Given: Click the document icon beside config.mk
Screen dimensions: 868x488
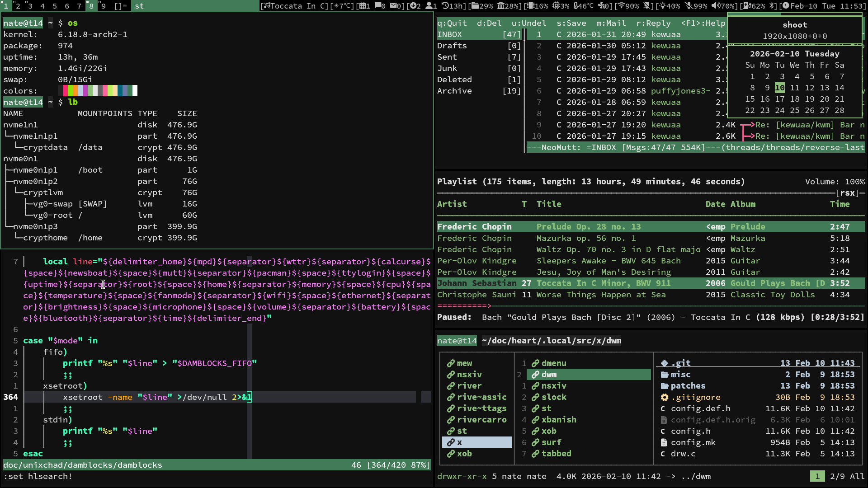Looking at the screenshot, I should [664, 442].
